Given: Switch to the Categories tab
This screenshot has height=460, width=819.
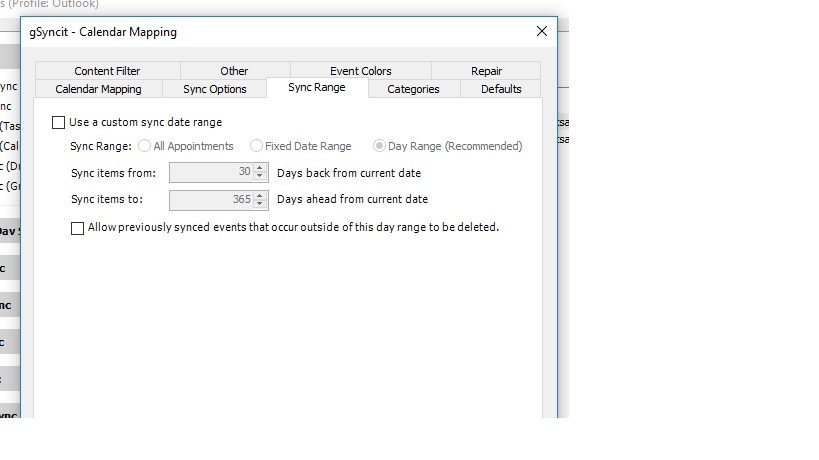Looking at the screenshot, I should point(413,89).
